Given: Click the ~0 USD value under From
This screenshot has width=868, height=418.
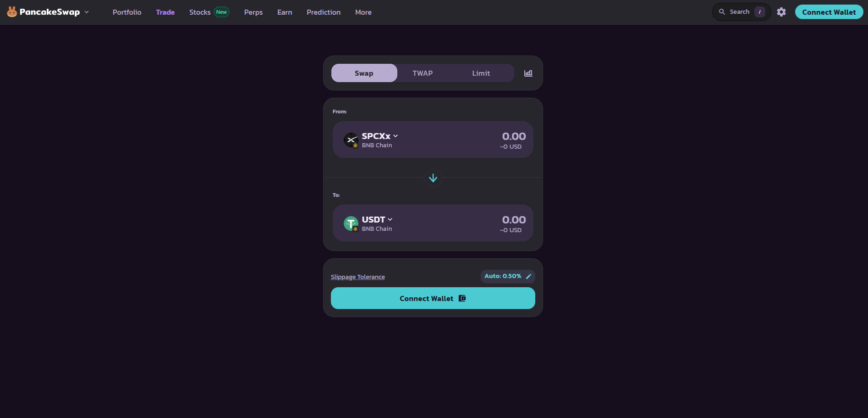Looking at the screenshot, I should pos(511,147).
